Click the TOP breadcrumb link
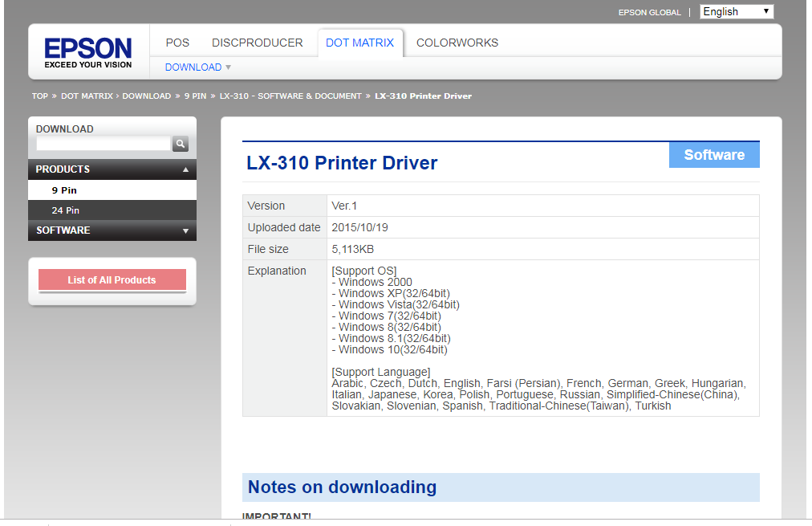The image size is (812, 526). 40,96
